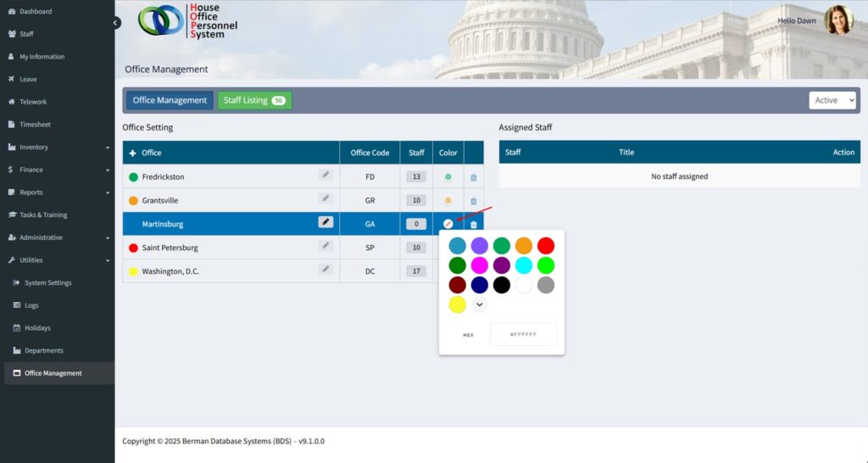868x463 pixels.
Task: Select the Office Management tab button
Action: click(x=170, y=100)
